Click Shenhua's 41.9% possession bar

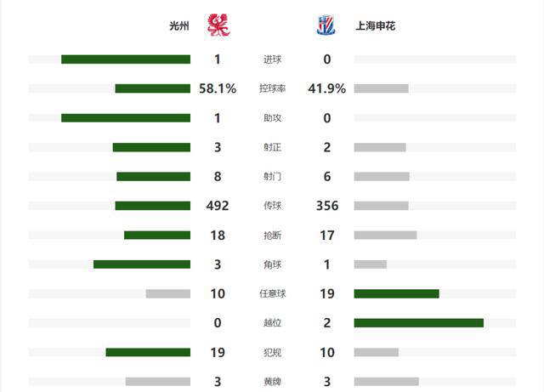click(382, 88)
